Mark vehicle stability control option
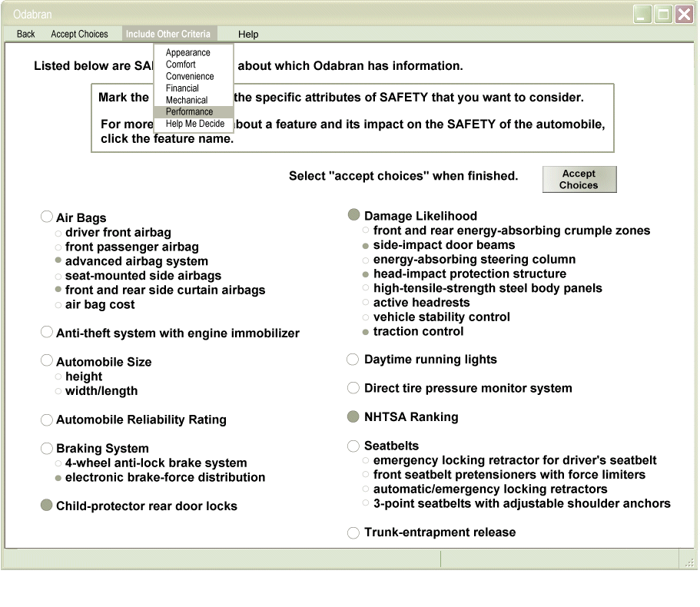 [x=366, y=317]
